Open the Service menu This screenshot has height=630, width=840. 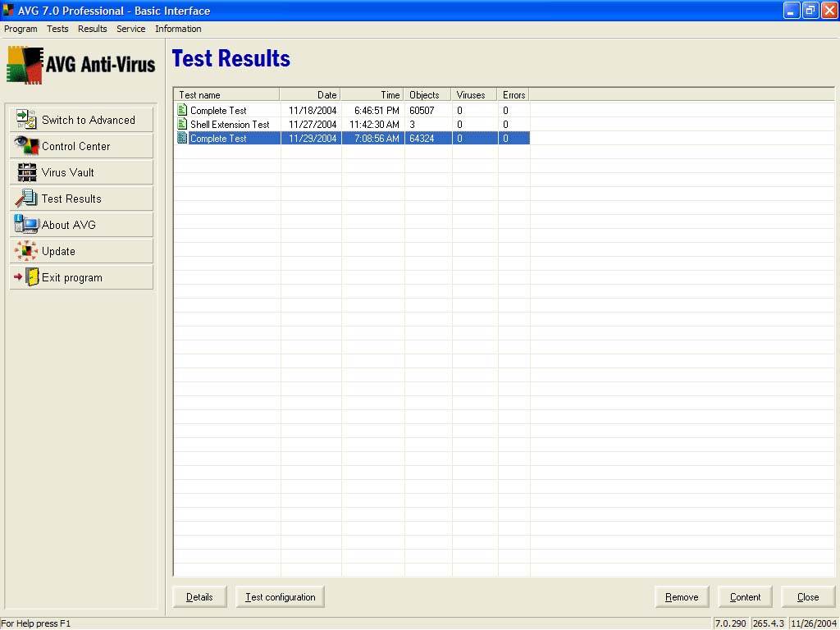(130, 29)
